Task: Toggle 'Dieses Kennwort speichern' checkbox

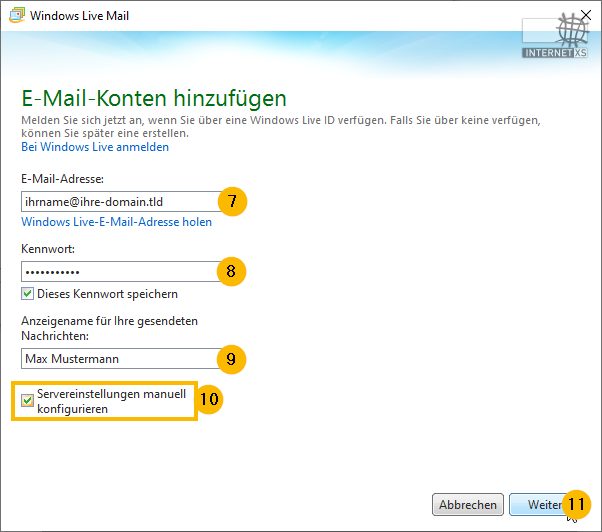Action: click(x=27, y=294)
